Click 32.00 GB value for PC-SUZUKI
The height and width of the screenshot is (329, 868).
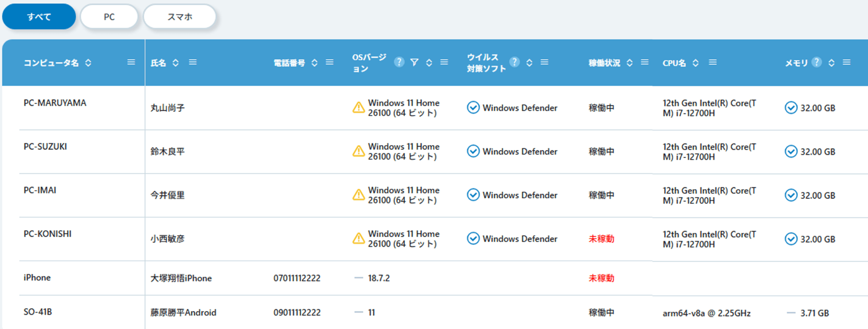coord(818,152)
